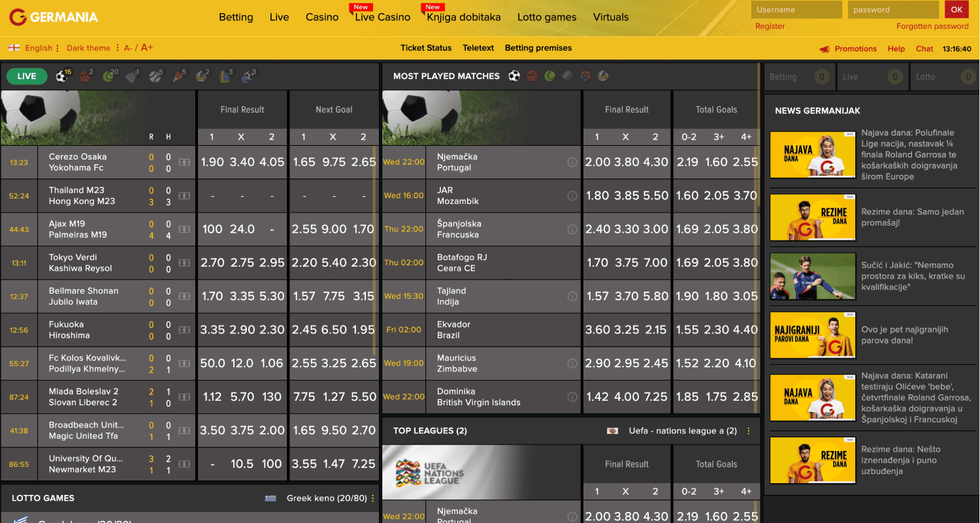Pick 7.00 odds for Ceara CE win

(x=655, y=263)
